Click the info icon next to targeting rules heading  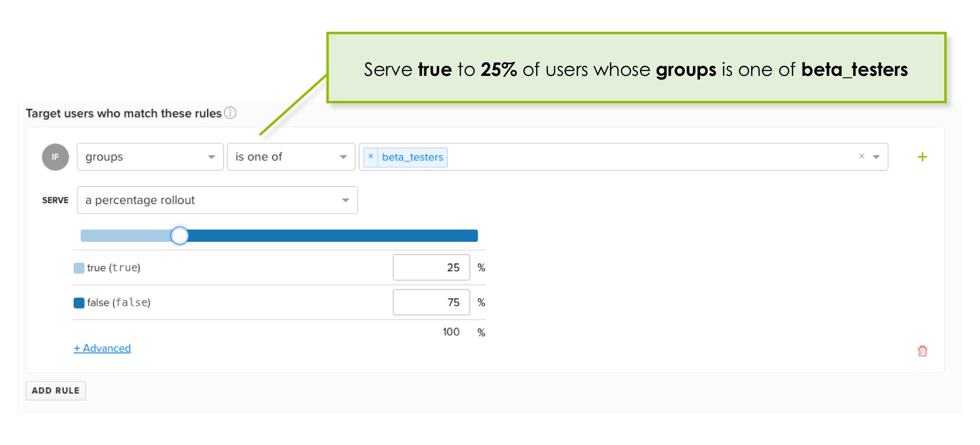pyautogui.click(x=230, y=113)
